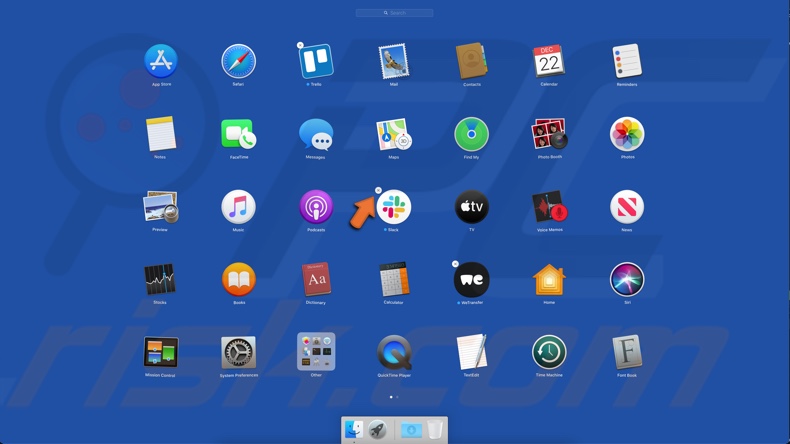Open the Contacts app
The width and height of the screenshot is (790, 444).
(472, 61)
